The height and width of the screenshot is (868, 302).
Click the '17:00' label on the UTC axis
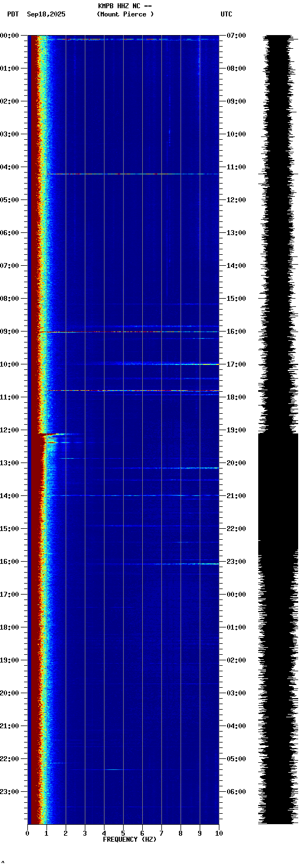coord(236,364)
